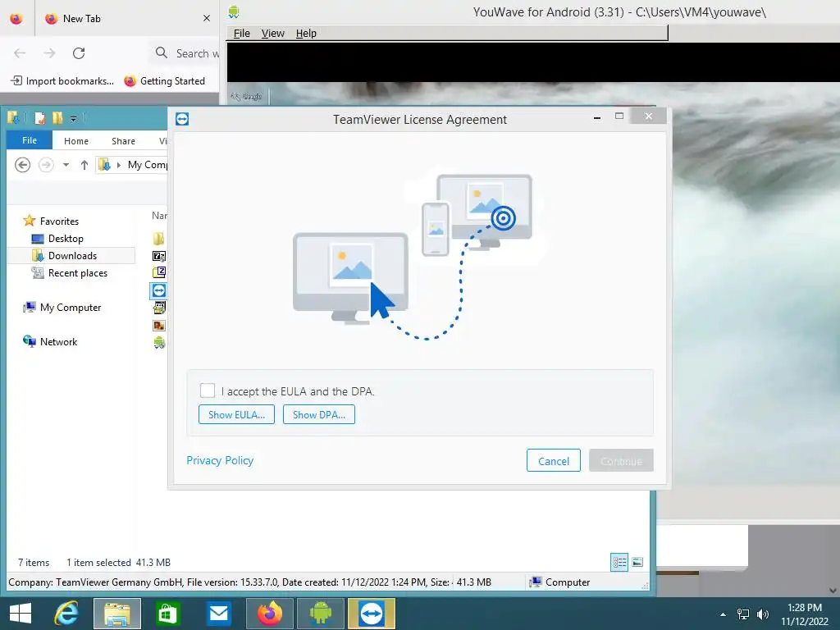Click the volume speaker icon in the tray
Screen dimensions: 840x630
point(763,614)
